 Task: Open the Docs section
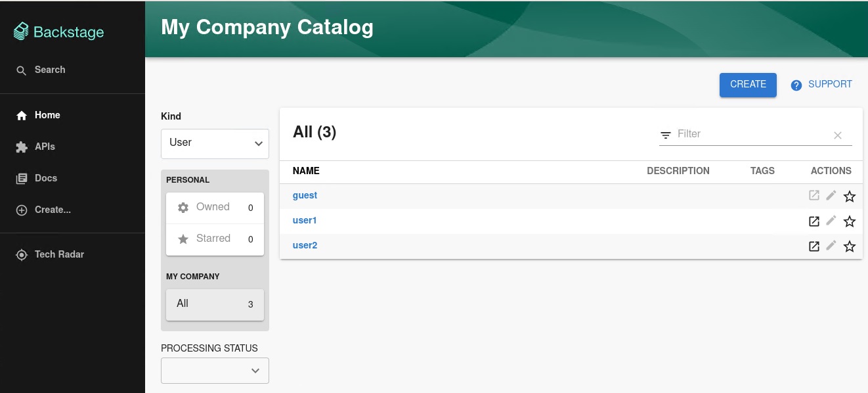[x=37, y=178]
